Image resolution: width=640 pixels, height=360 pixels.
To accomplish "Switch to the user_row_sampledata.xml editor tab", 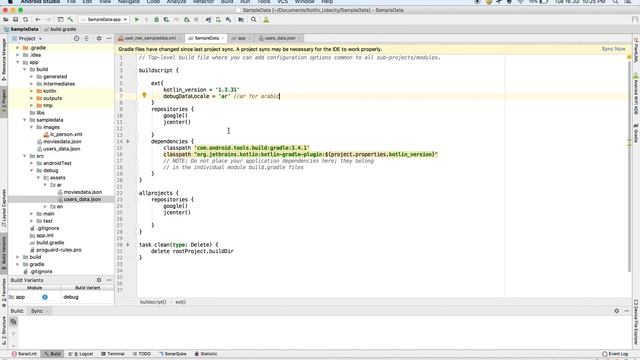I will 150,38.
